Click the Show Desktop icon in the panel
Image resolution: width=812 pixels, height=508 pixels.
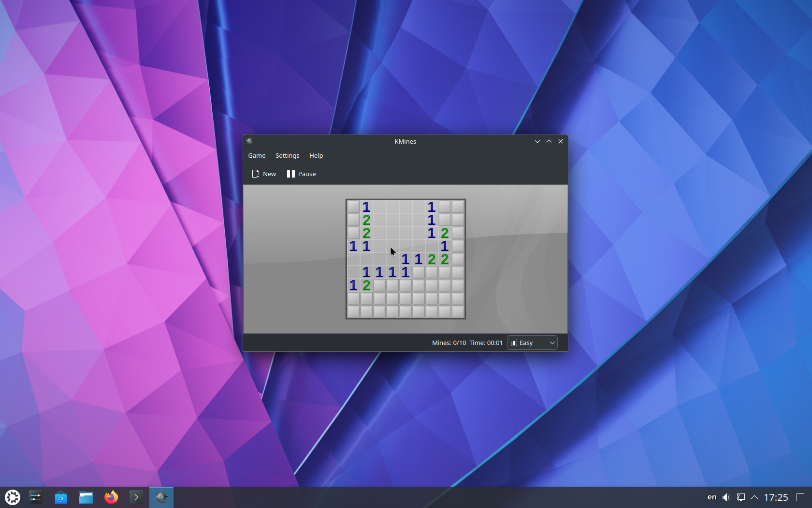[x=800, y=497]
